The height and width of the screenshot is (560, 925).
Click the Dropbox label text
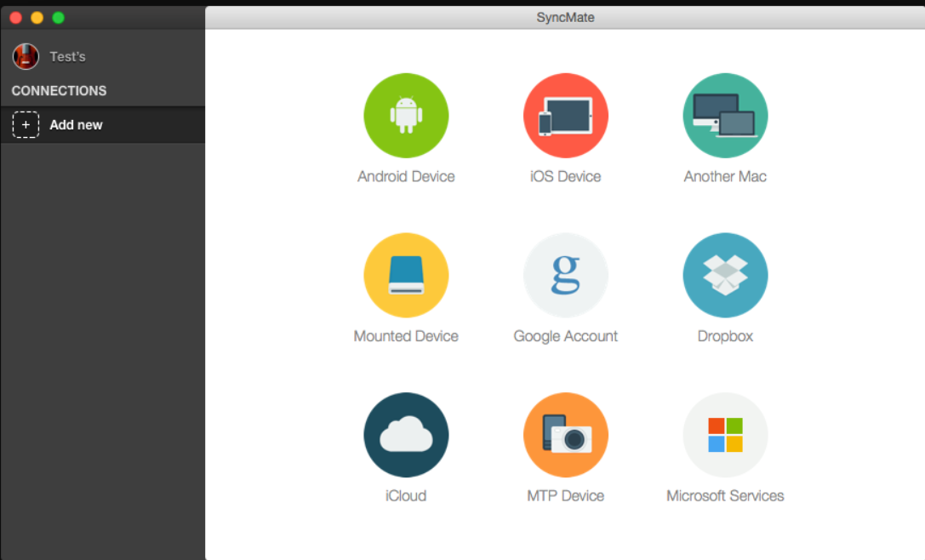tap(725, 336)
